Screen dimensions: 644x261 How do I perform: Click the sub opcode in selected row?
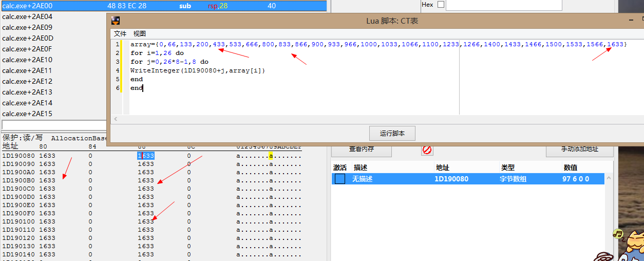[185, 6]
